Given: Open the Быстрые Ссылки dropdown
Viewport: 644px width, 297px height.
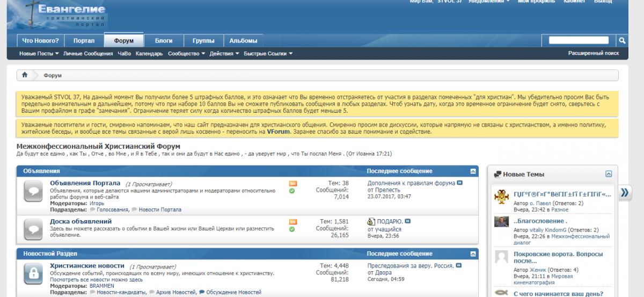Looking at the screenshot, I should click(268, 54).
